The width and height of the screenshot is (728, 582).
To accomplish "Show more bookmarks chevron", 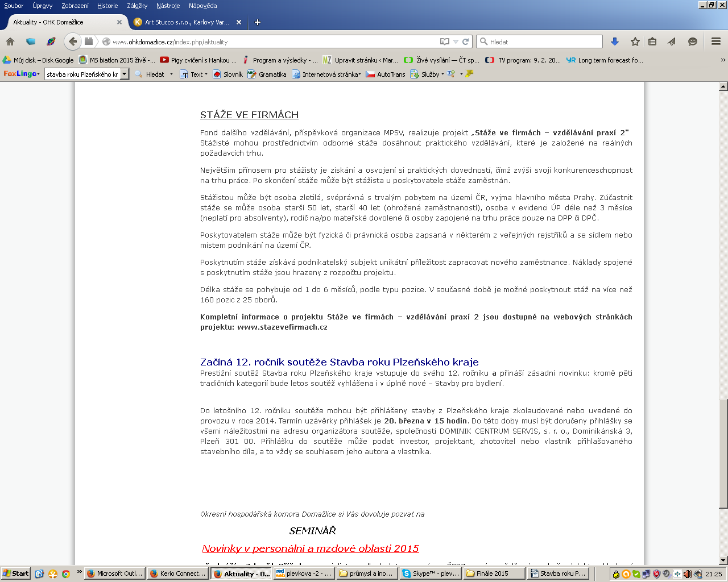I will pos(723,60).
